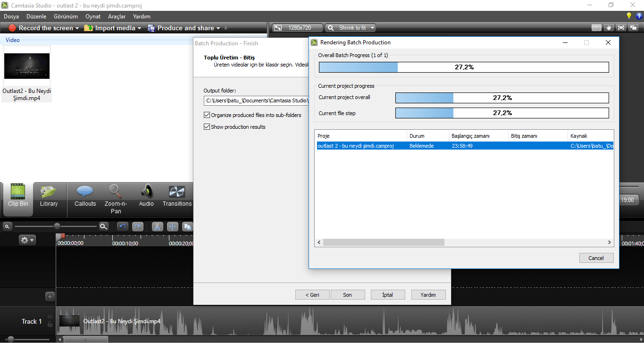Click Produce and share button
644x343 pixels.
tap(181, 28)
